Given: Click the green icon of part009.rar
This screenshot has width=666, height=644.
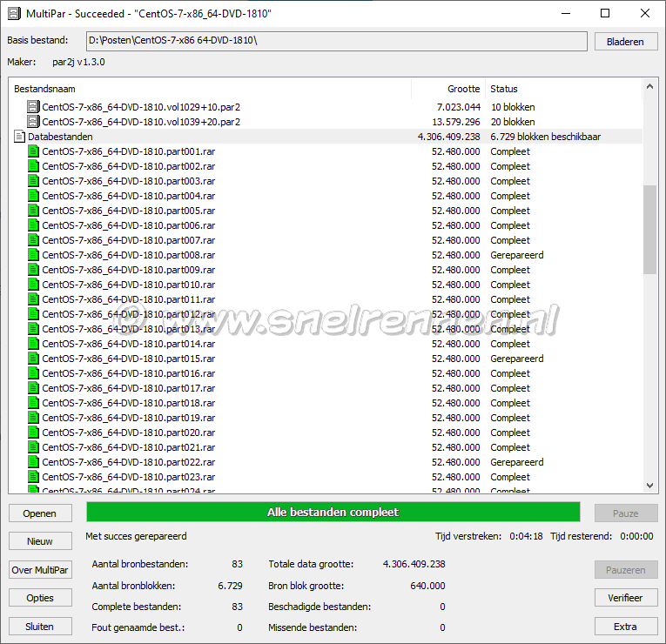Looking at the screenshot, I should [33, 270].
